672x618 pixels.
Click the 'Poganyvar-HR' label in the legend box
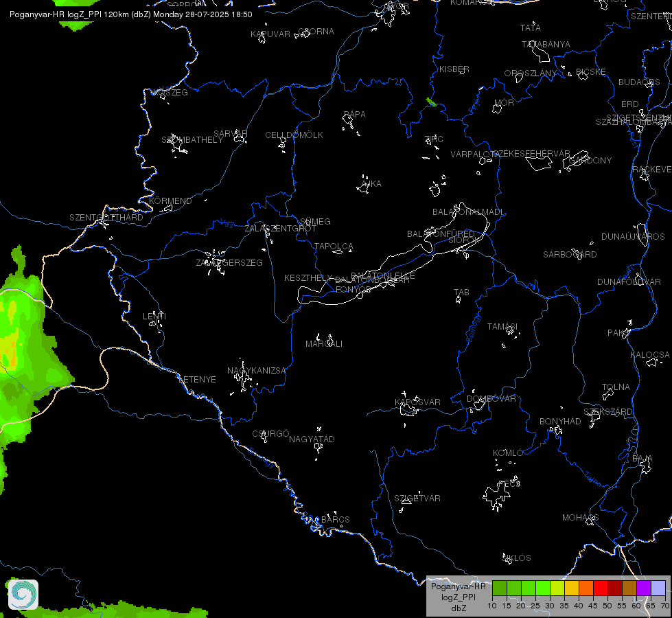pos(458,586)
